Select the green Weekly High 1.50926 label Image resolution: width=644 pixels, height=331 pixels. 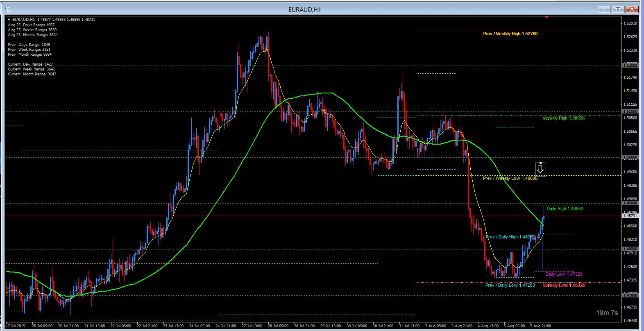(564, 118)
